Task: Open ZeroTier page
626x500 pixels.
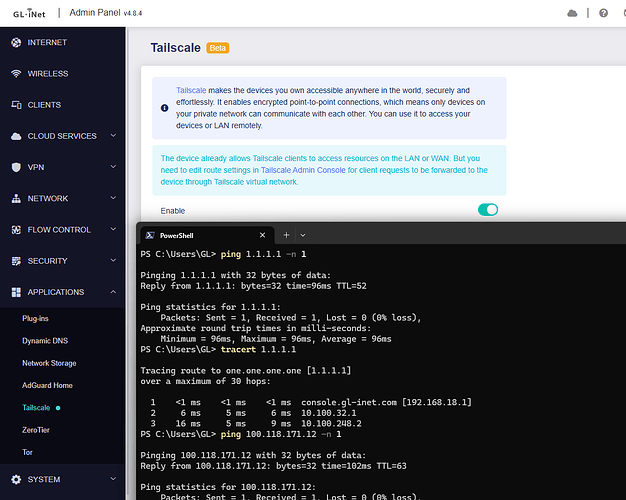Action: 36,430
